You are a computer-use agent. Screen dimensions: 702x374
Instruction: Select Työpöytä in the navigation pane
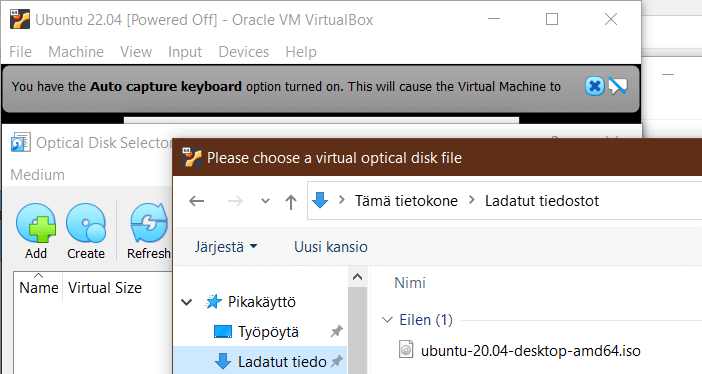click(268, 332)
